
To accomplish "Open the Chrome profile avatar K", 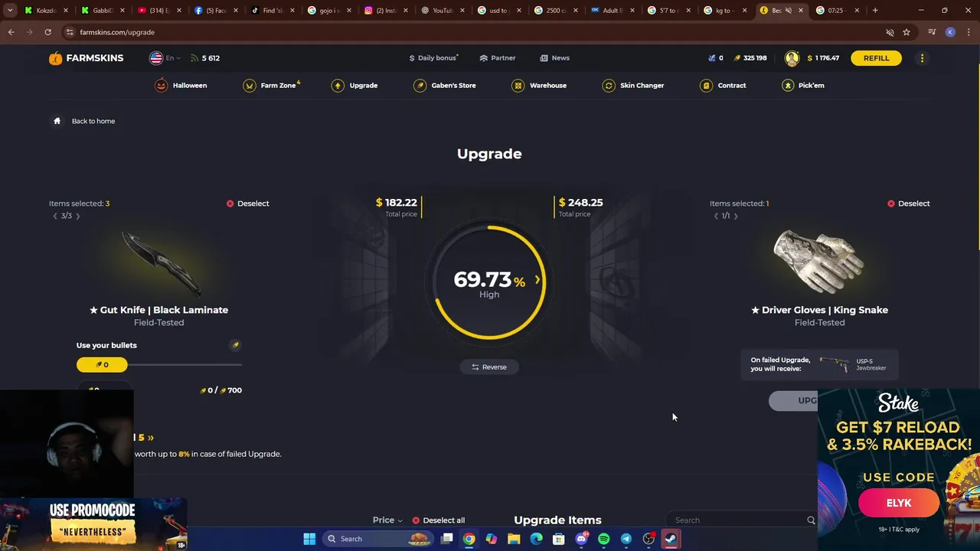I will click(x=950, y=32).
